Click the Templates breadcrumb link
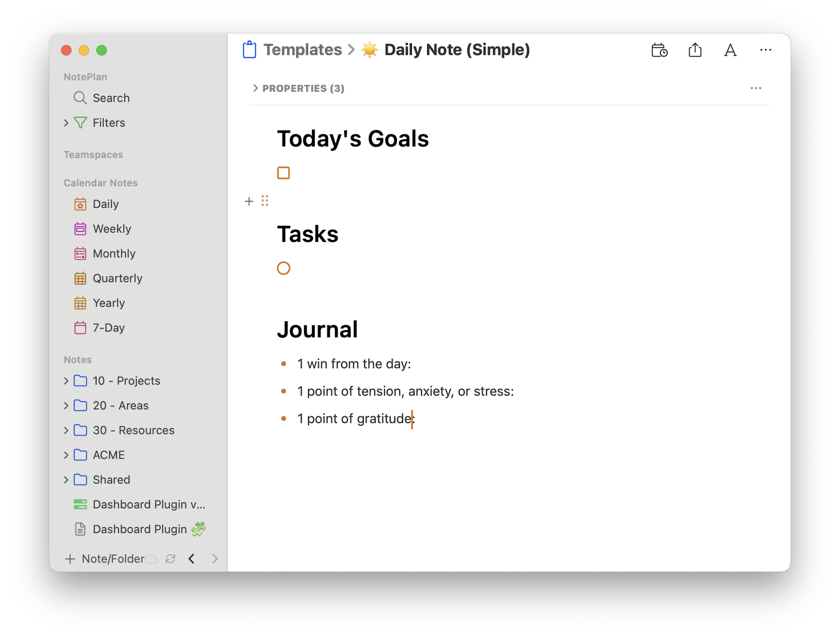Image resolution: width=840 pixels, height=637 pixels. coord(303,50)
